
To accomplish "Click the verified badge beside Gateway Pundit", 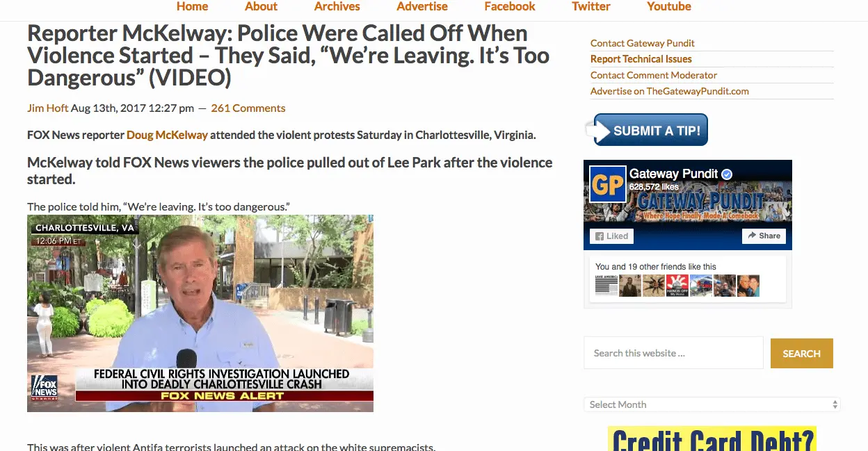I will pos(727,174).
